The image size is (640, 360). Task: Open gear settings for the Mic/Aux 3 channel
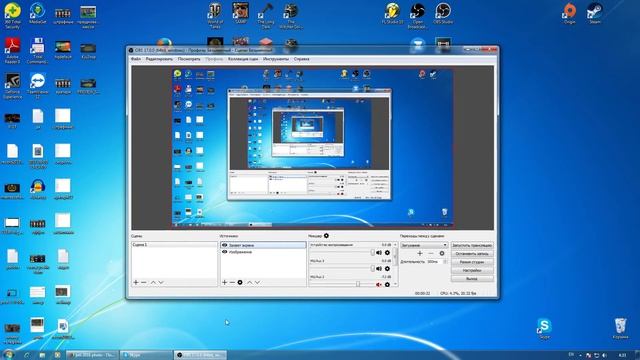[387, 269]
